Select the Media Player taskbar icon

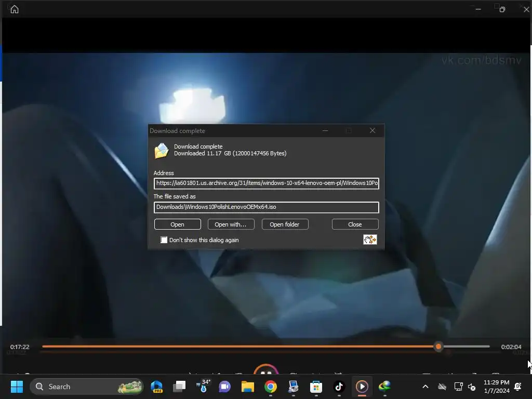(362, 387)
